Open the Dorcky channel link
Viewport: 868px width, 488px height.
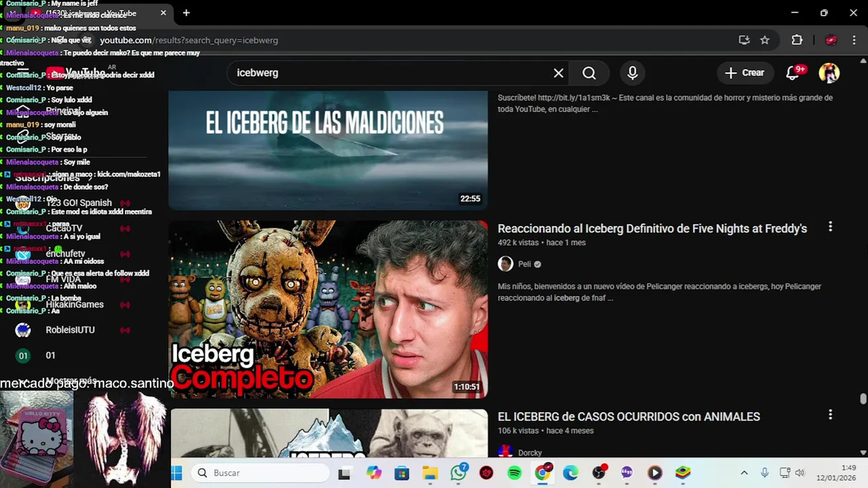tap(530, 453)
